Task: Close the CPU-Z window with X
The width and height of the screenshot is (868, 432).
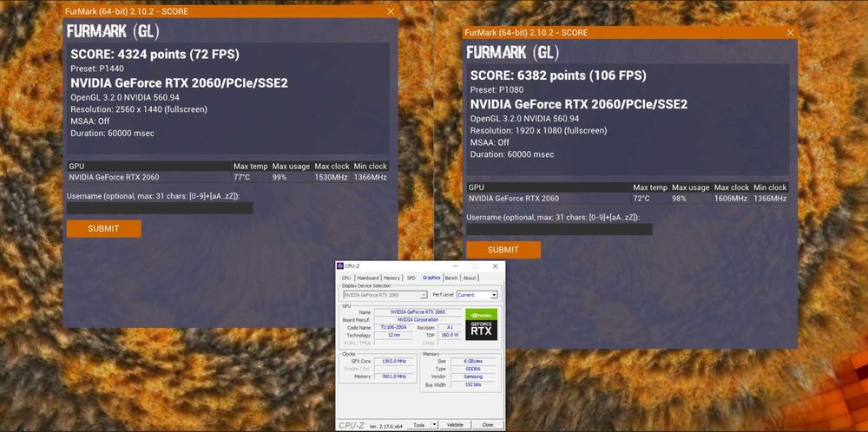Action: [x=495, y=266]
